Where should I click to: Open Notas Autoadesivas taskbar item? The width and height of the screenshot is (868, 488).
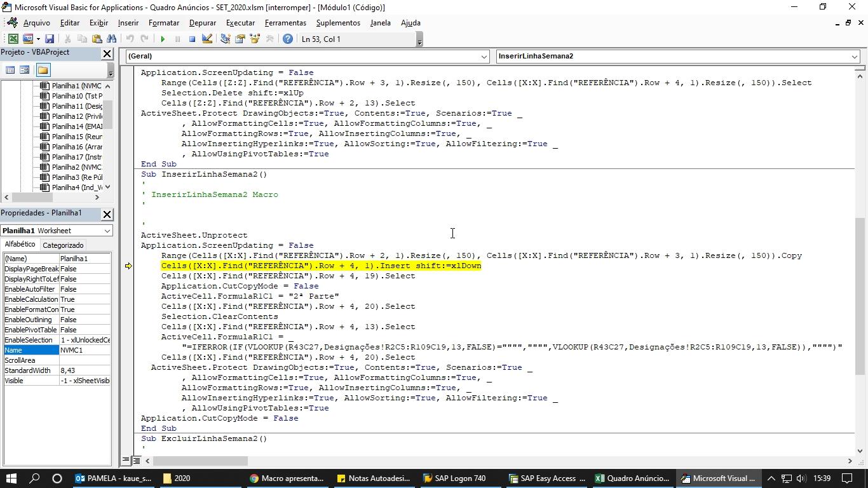374,478
